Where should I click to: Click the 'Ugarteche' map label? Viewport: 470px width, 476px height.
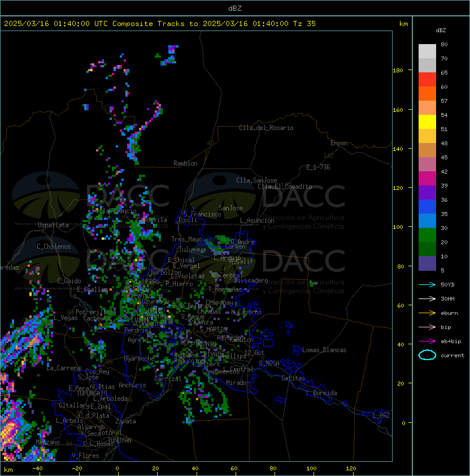140,359
